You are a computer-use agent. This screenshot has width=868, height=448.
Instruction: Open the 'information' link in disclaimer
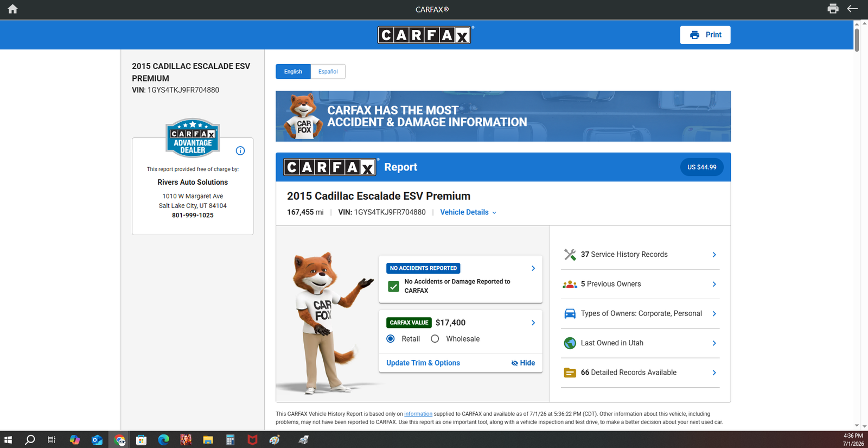(x=418, y=414)
